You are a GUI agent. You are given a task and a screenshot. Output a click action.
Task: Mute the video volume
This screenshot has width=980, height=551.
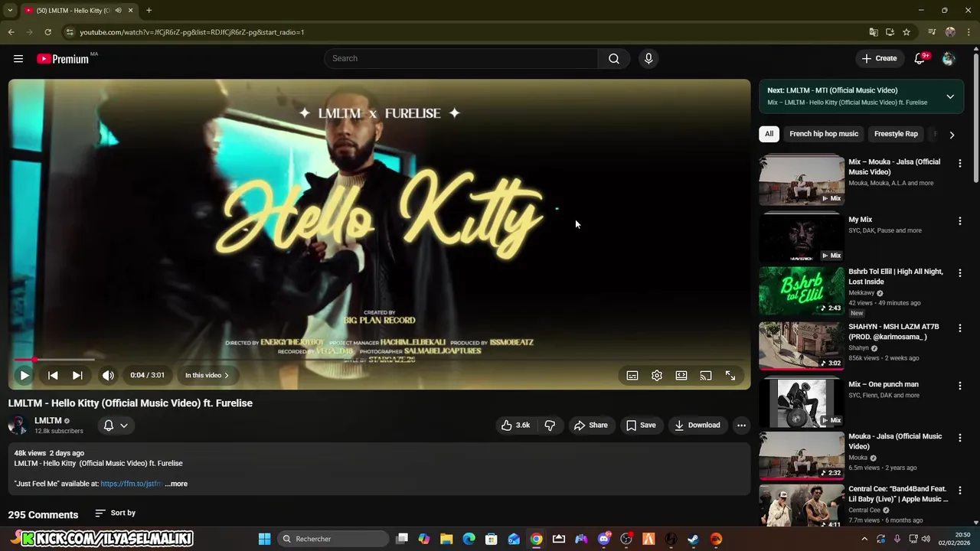[108, 375]
